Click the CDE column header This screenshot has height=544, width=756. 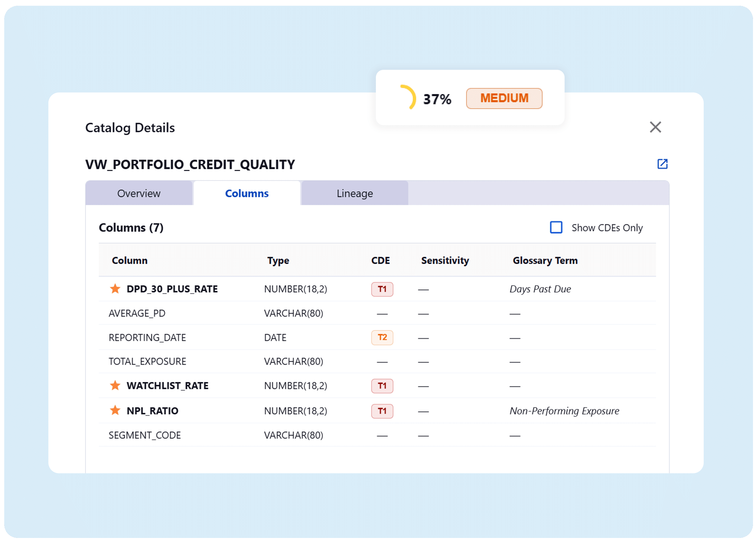(380, 261)
